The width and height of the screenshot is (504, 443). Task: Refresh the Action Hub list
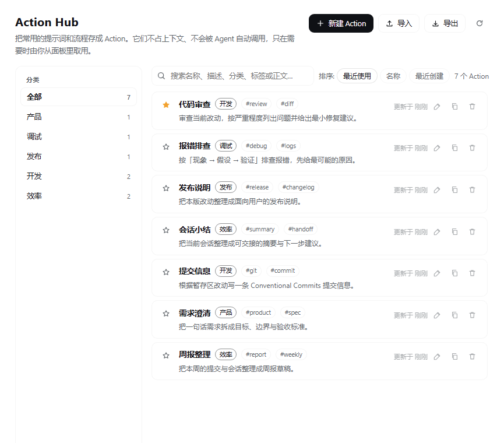coord(480,23)
